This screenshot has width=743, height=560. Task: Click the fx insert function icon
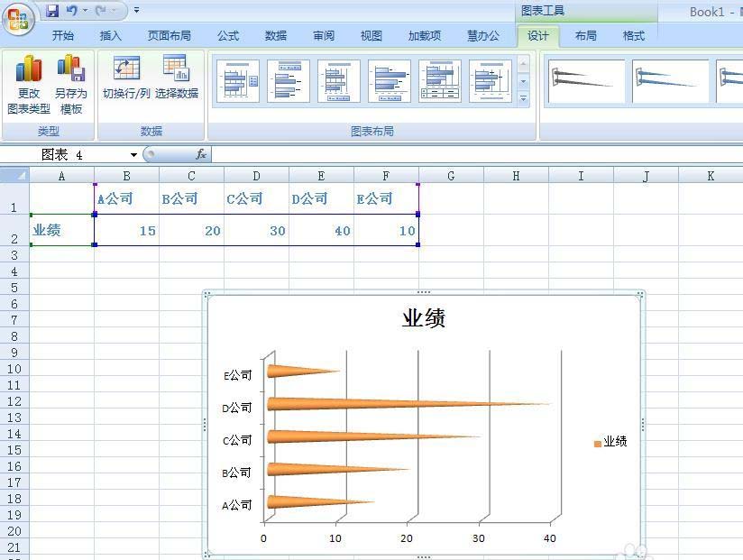click(x=201, y=155)
